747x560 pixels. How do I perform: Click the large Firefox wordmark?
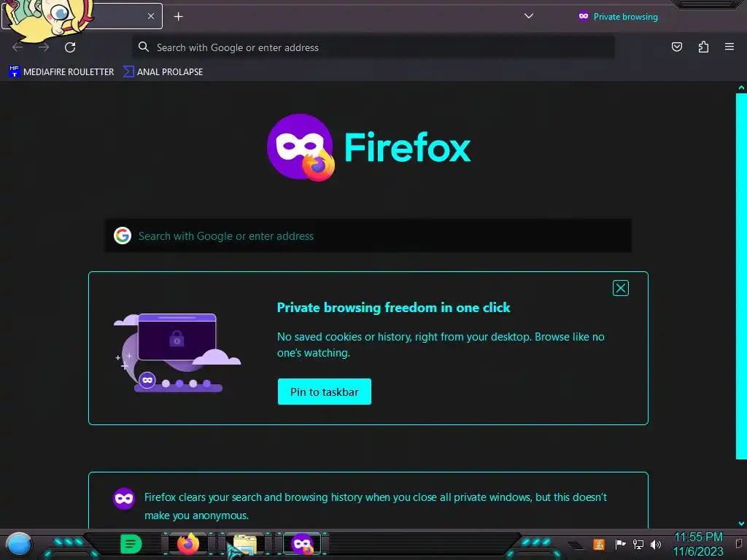407,147
